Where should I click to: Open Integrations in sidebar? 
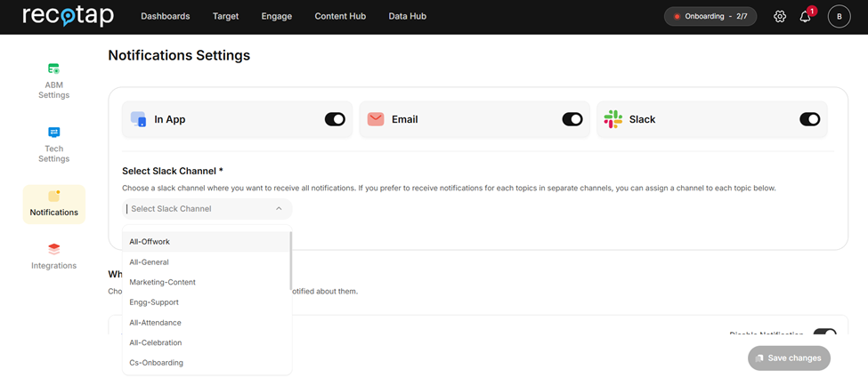pyautogui.click(x=53, y=256)
